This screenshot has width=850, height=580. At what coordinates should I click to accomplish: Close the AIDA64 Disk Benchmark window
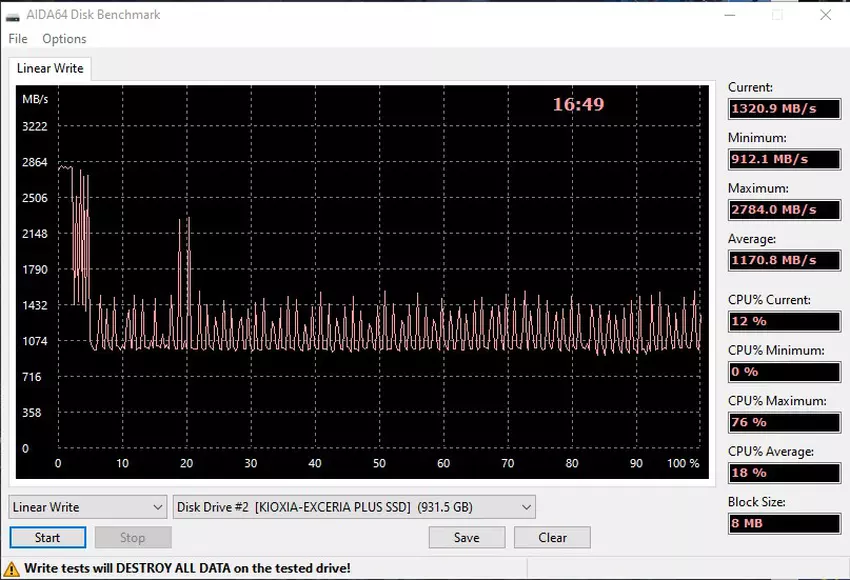[x=825, y=15]
